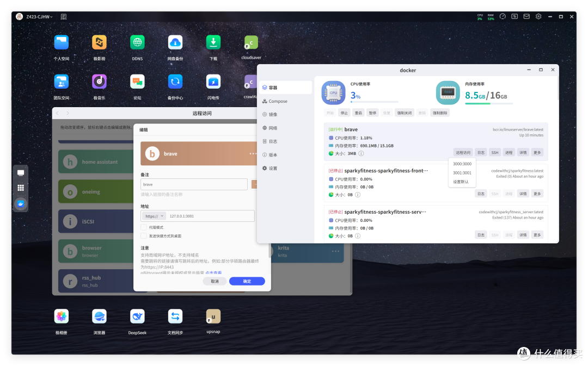Screen dimensions: 588x366
Task: Open the three-dot menu on brave card
Action: pyautogui.click(x=253, y=153)
